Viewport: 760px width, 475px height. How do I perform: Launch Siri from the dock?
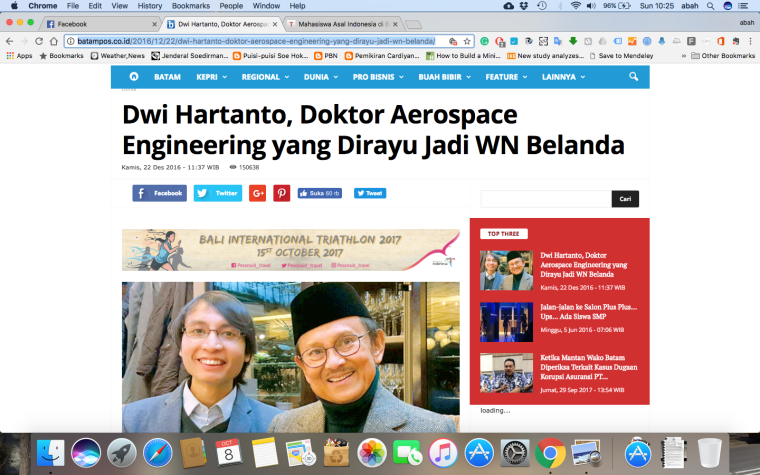tap(86, 453)
